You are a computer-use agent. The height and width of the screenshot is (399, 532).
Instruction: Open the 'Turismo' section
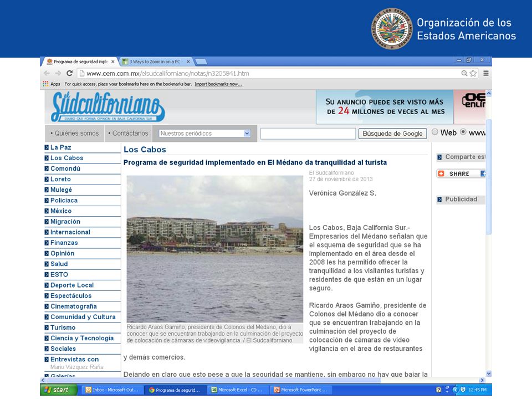point(63,328)
